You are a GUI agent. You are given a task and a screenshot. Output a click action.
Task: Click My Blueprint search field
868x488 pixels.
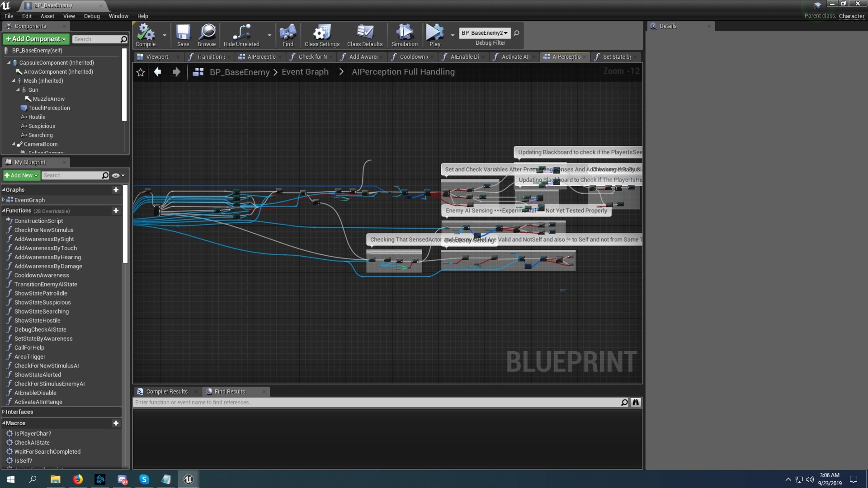(71, 175)
